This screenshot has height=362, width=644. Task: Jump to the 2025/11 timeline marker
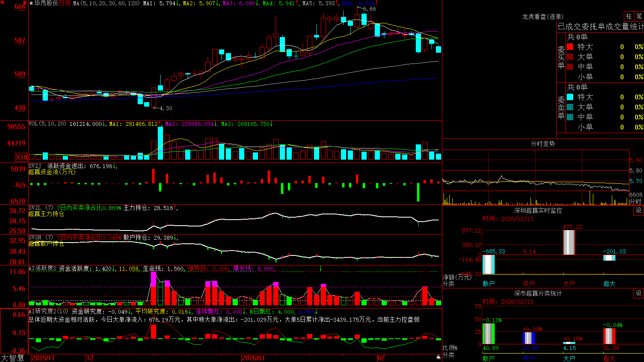coord(43,358)
